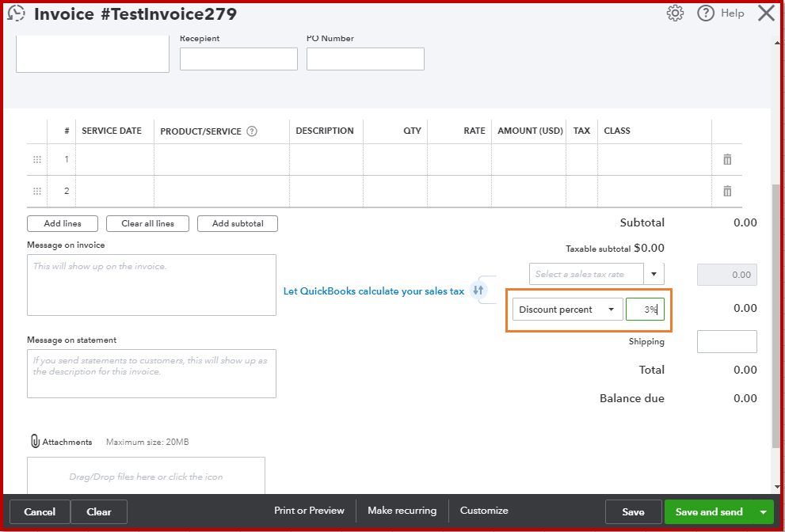The height and width of the screenshot is (532, 785).
Task: Click the Rate cell in line 2
Action: click(x=459, y=191)
